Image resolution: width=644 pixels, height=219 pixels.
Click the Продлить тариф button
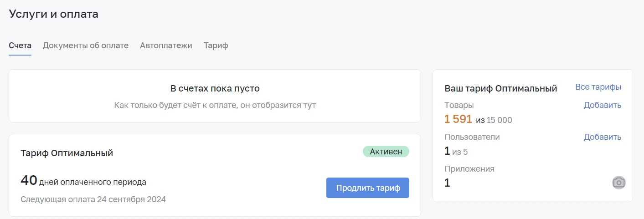point(368,188)
